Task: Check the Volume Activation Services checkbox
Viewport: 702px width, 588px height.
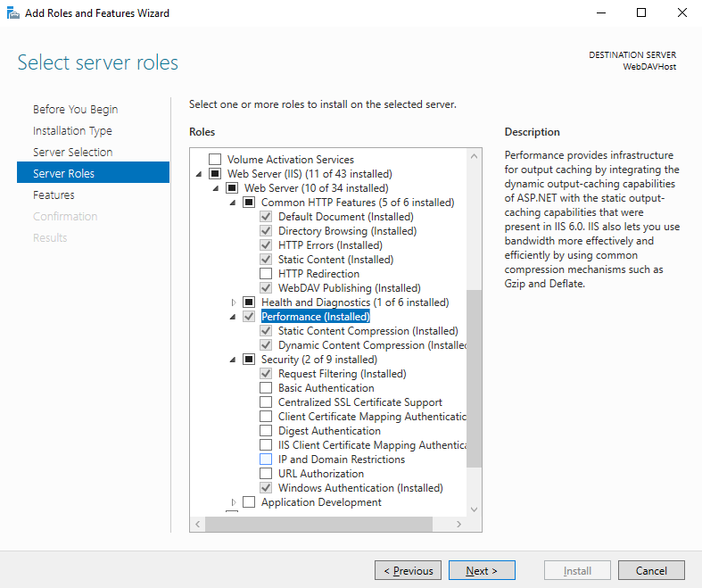Action: point(215,160)
